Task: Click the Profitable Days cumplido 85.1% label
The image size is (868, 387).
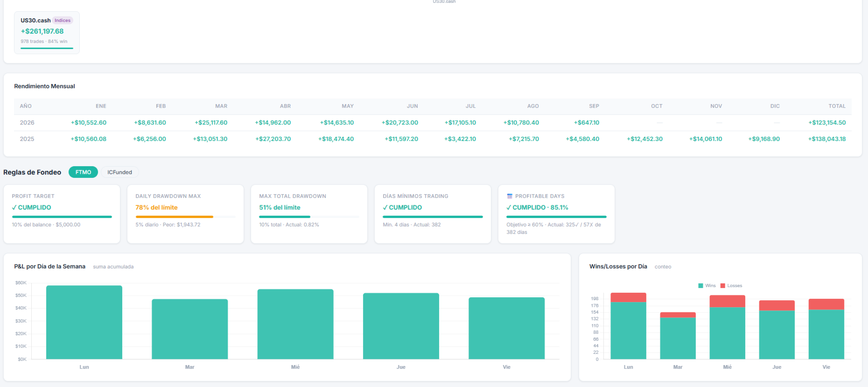Action: [537, 207]
